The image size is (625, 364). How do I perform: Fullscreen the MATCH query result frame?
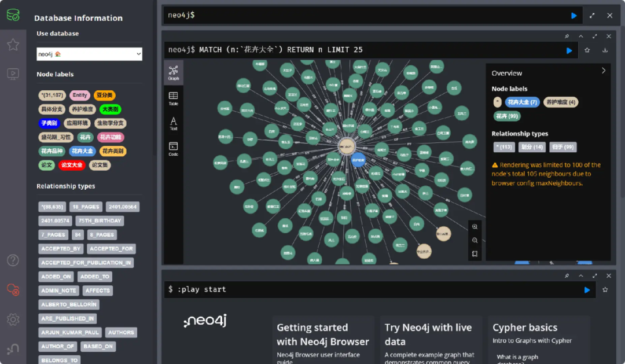coord(595,36)
